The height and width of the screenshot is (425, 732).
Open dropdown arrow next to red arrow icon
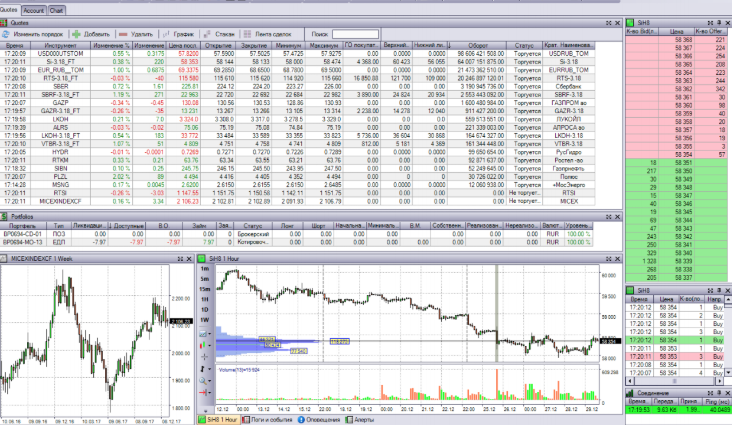(x=210, y=393)
